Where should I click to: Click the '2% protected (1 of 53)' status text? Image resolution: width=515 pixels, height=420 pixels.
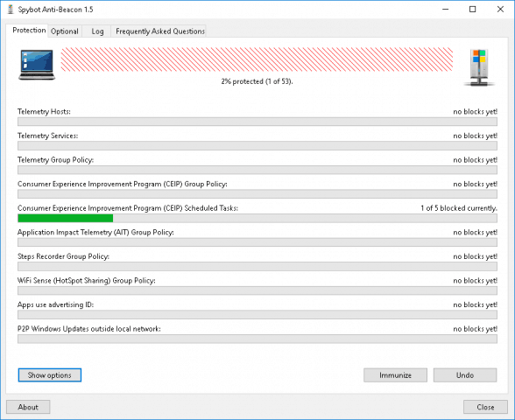click(257, 81)
